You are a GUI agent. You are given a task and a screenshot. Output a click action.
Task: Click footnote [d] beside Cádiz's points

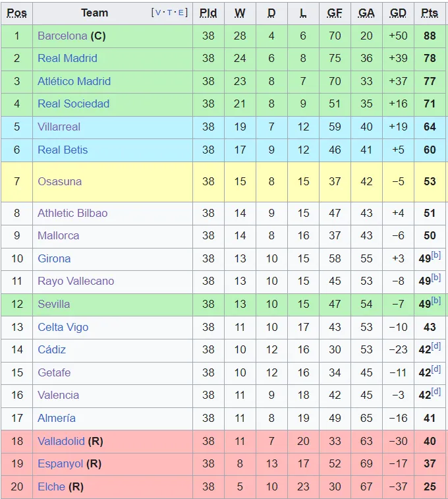tap(436, 346)
